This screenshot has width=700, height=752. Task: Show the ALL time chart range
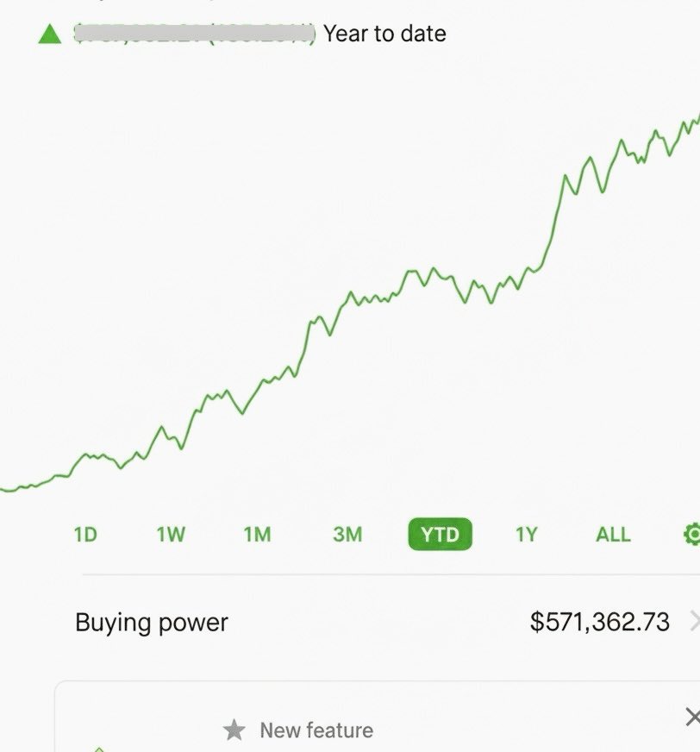[613, 535]
